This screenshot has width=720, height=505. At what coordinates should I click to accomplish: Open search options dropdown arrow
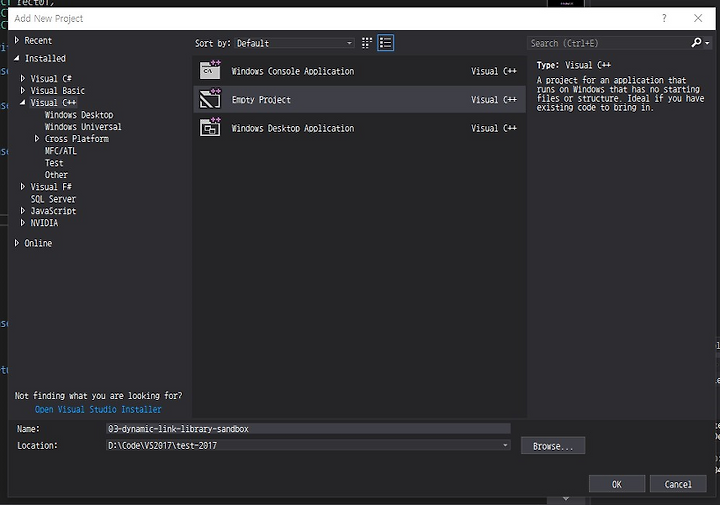point(708,43)
